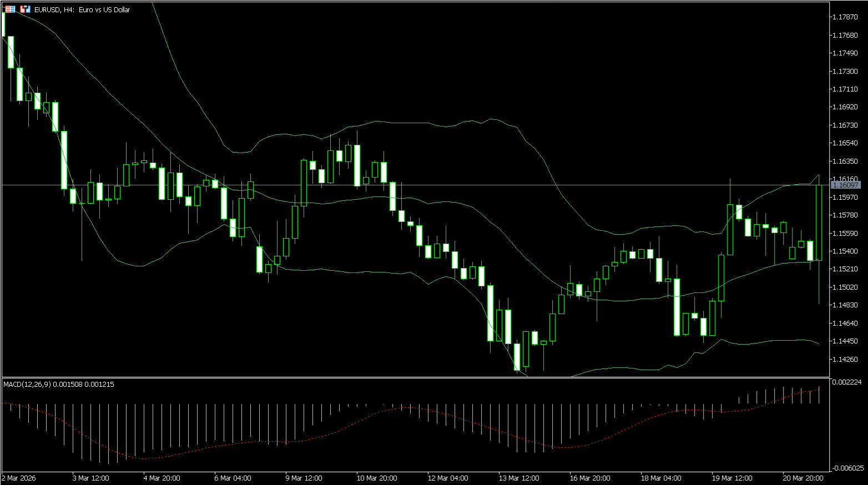Pick the 1.17870 price scale label
The height and width of the screenshot is (485, 868).
point(845,17)
